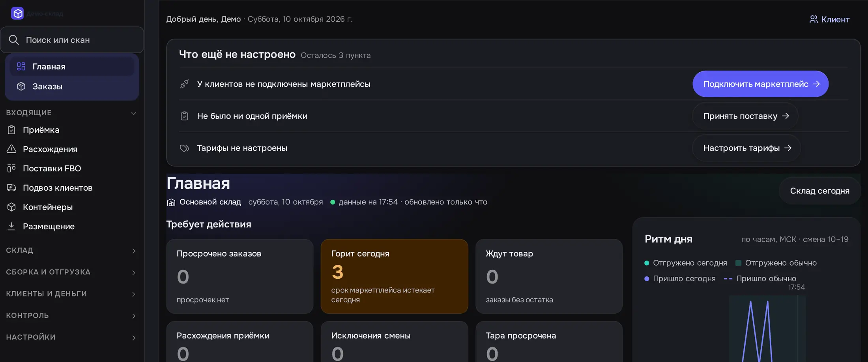
Task: Click the Отгружено обычно legend square
Action: (738, 263)
